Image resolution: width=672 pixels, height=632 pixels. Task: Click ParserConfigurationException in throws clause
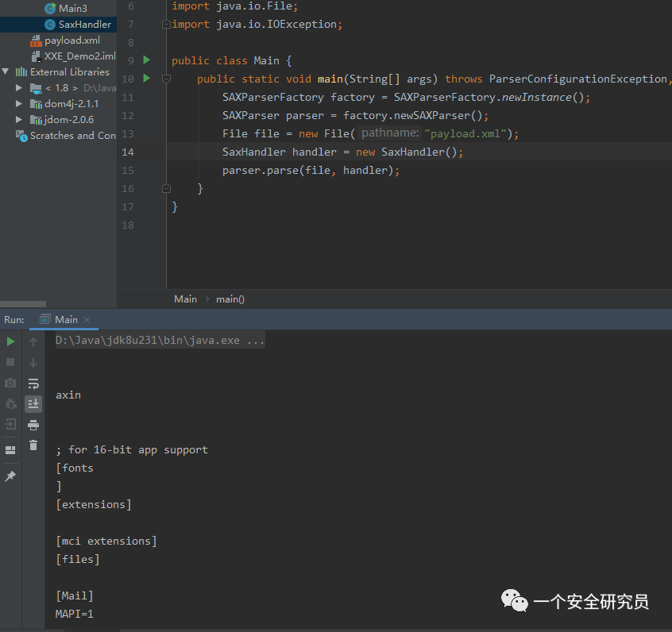click(578, 79)
